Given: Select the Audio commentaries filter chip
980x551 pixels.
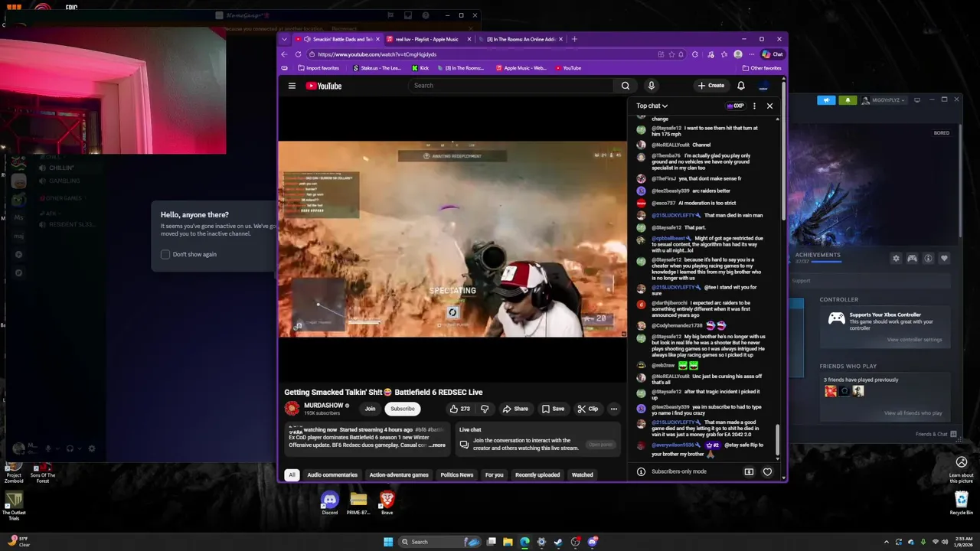Looking at the screenshot, I should pos(332,474).
